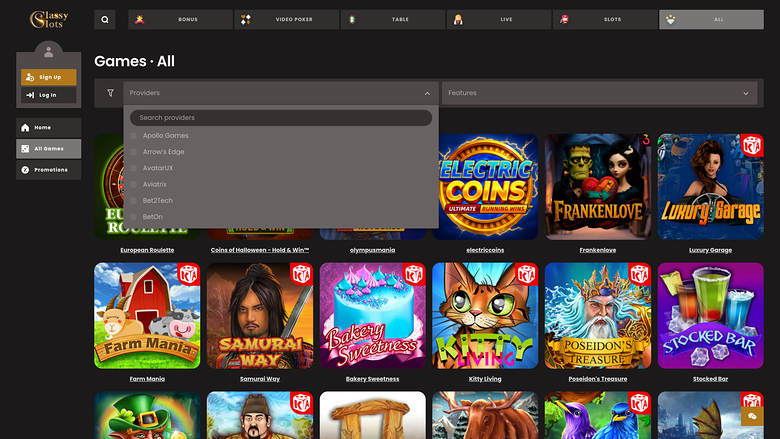Go to Home in sidebar
780x439 pixels.
pos(49,128)
